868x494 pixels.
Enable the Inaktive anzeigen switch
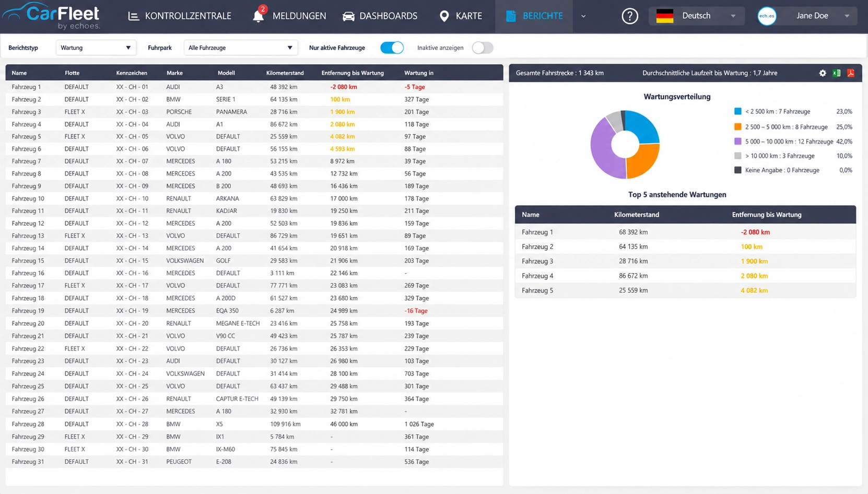point(482,48)
